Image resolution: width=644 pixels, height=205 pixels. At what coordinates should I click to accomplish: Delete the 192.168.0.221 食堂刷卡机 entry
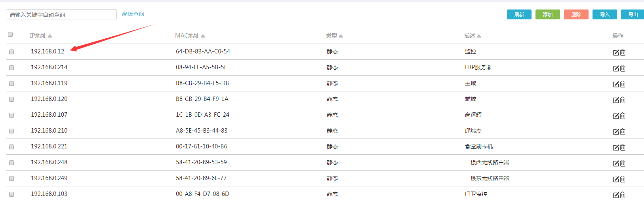coord(623,148)
